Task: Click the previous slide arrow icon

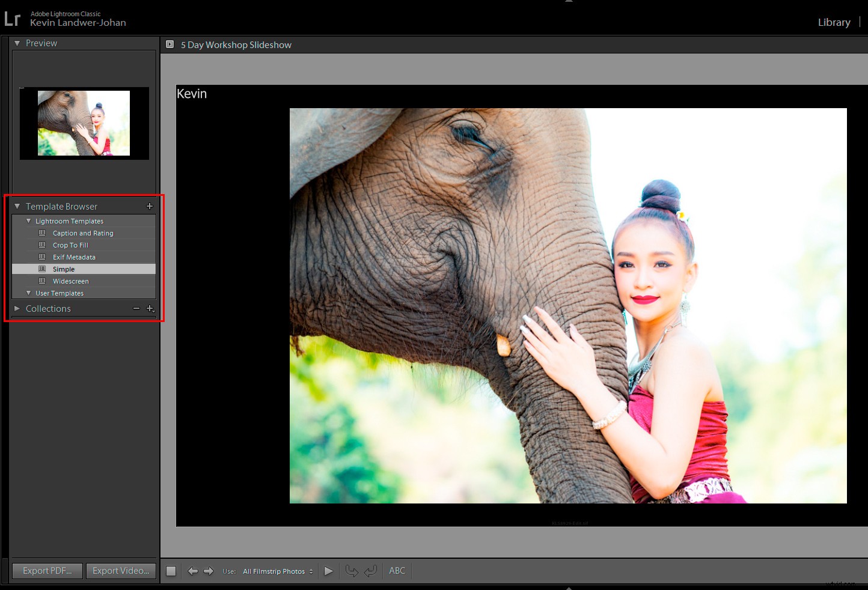Action: (193, 571)
